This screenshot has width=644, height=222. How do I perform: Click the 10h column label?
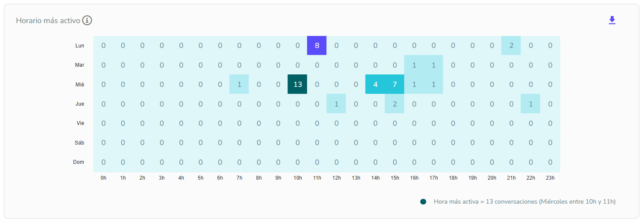pyautogui.click(x=298, y=178)
